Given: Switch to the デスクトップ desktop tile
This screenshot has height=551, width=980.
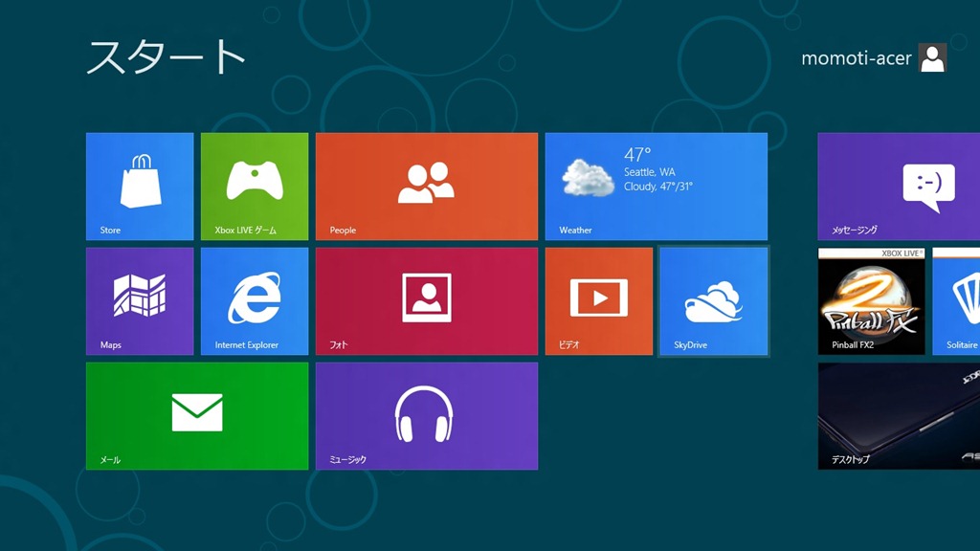Looking at the screenshot, I should click(899, 416).
